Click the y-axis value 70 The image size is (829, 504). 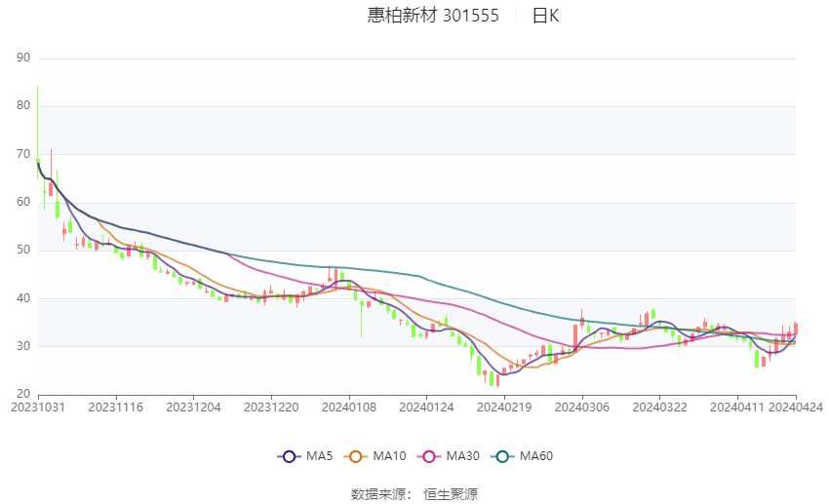23,154
